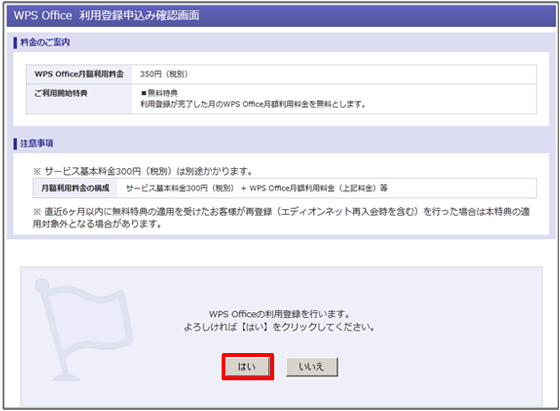Click the よろしければ【はい】をクリックしてください instruction
Screen dimensions: 560x411
point(279,327)
